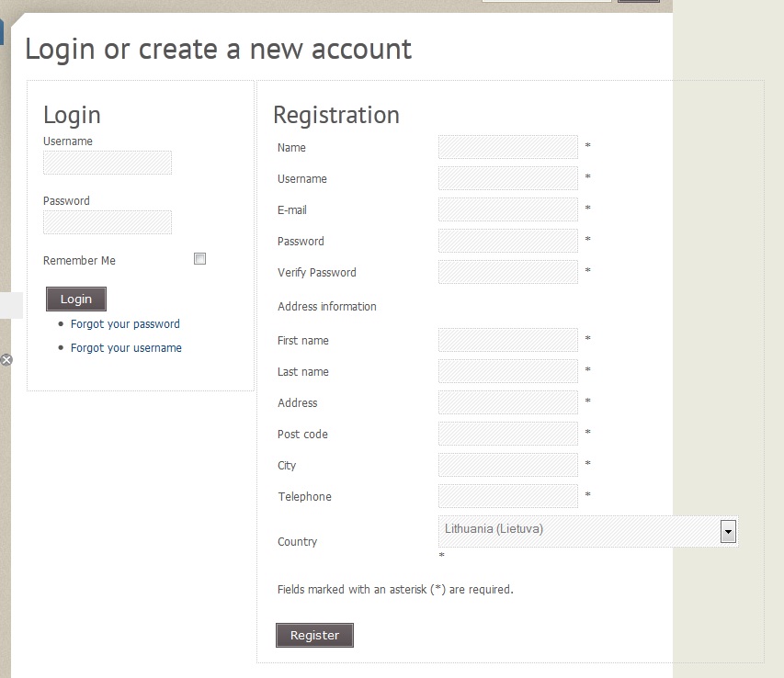Select the Name field under Registration

tap(508, 147)
